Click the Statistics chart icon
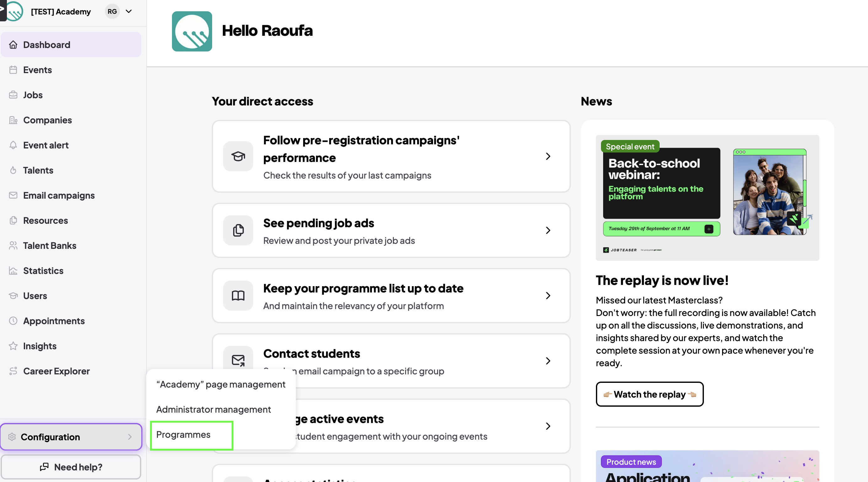Viewport: 868px width, 482px height. (13, 271)
